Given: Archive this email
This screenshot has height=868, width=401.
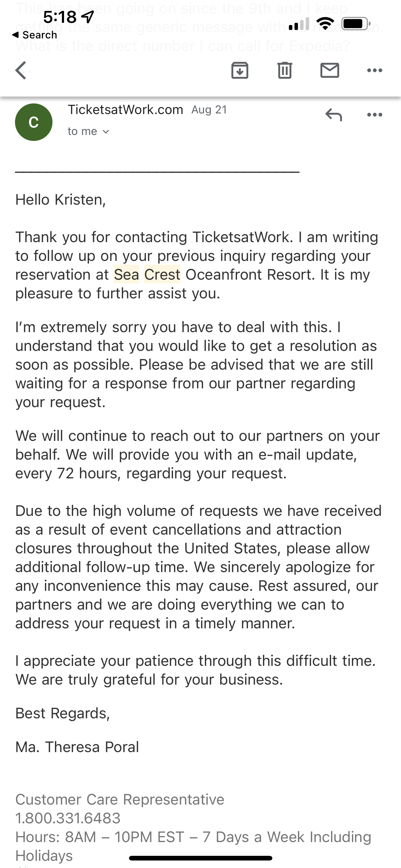Looking at the screenshot, I should [x=240, y=70].
